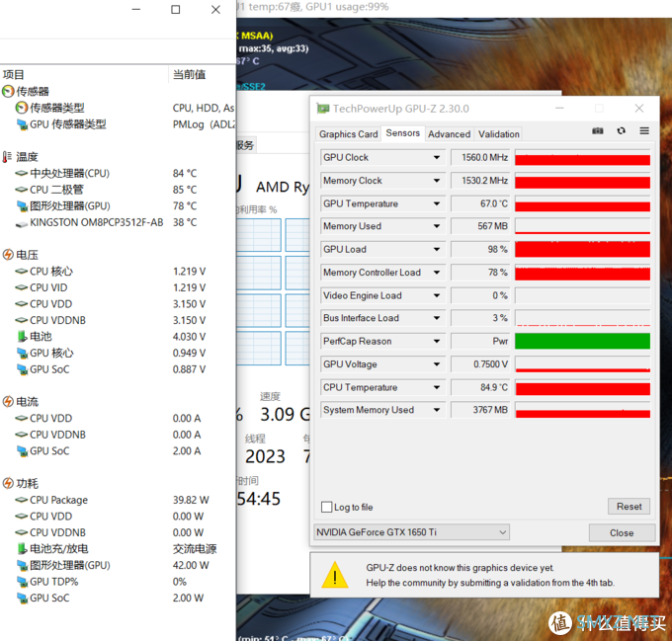Viewport: 672px width, 641px height.
Task: Click the GPU-Z validation help message
Action: click(490, 575)
